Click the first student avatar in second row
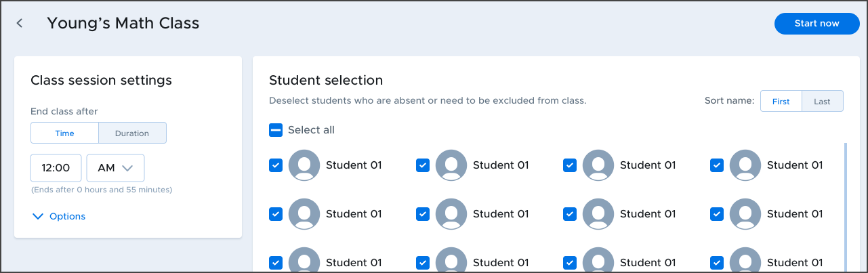The image size is (868, 273). (304, 214)
